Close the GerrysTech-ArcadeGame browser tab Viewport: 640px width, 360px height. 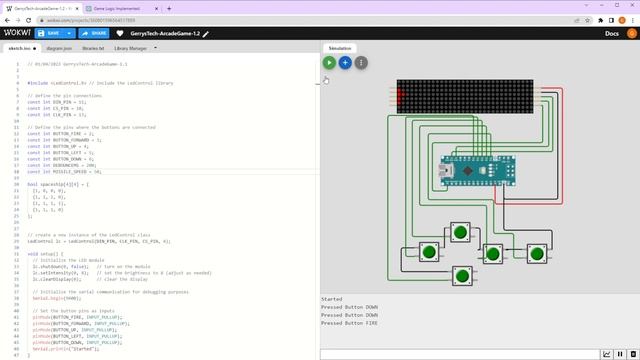pyautogui.click(x=77, y=8)
